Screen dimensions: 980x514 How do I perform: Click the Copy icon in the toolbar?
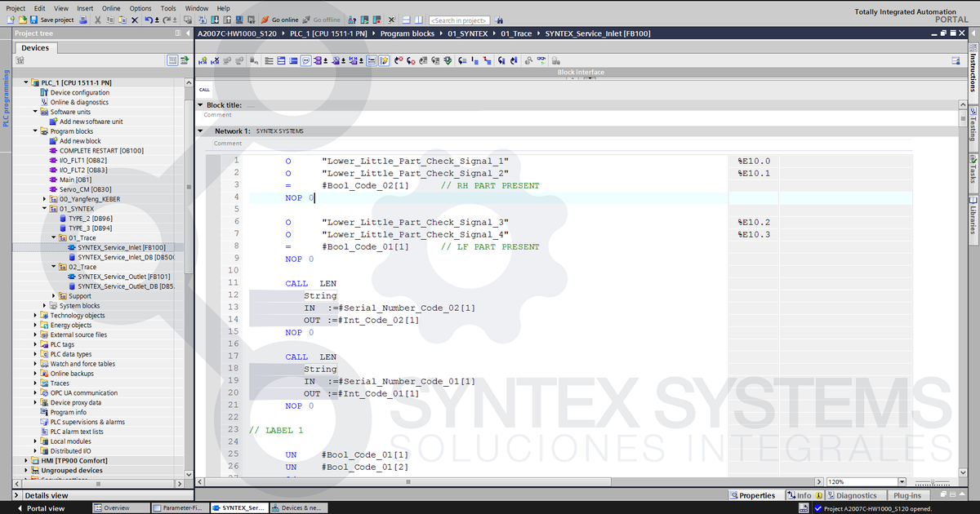109,20
